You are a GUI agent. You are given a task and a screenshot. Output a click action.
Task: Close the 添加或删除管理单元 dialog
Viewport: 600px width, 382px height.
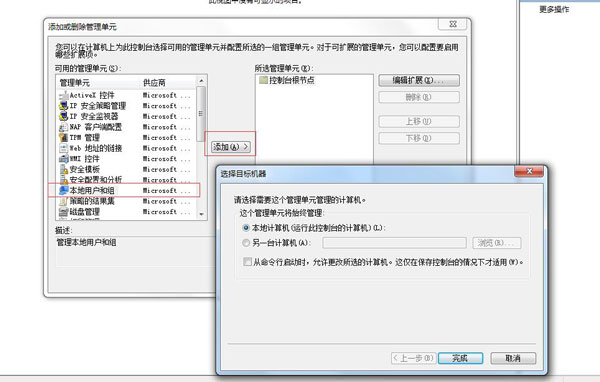pyautogui.click(x=453, y=24)
